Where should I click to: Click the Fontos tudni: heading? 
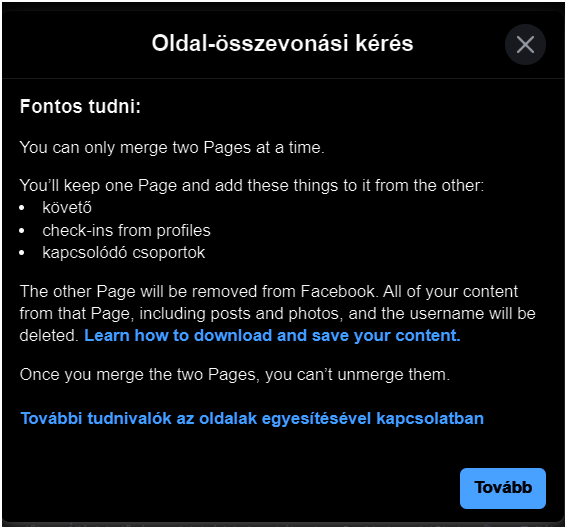coord(80,106)
